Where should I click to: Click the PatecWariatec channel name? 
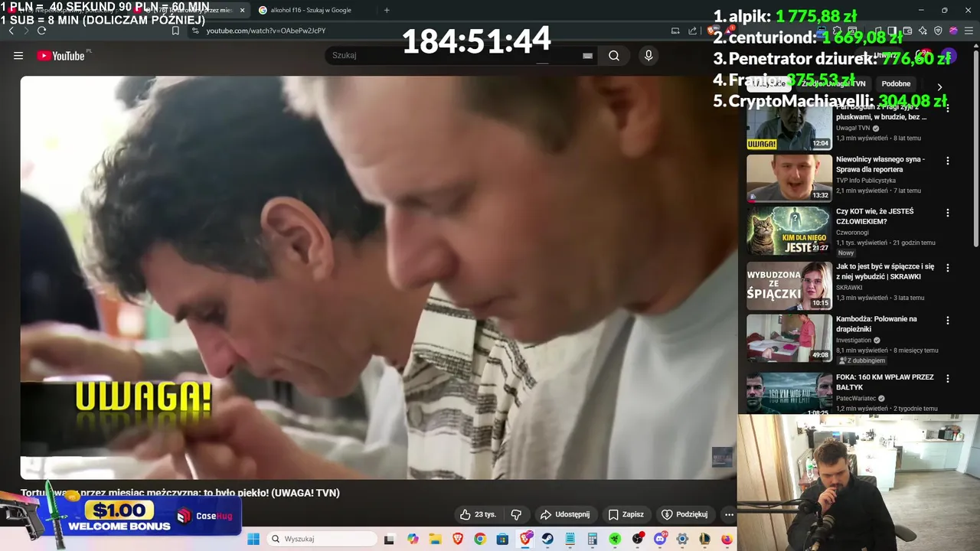point(856,398)
